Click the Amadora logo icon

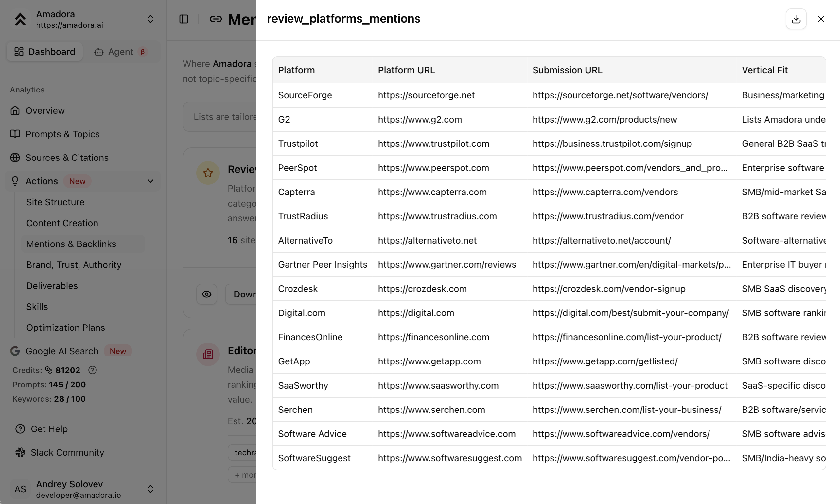(x=20, y=19)
